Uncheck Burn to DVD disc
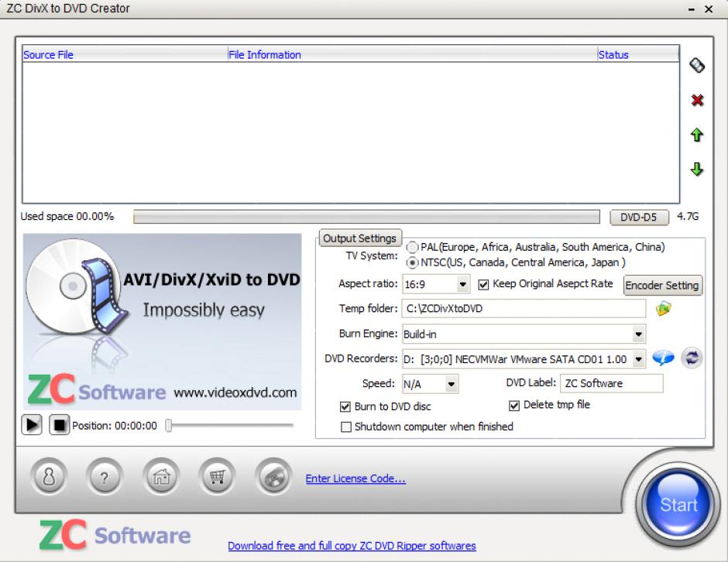The image size is (728, 562). click(345, 406)
